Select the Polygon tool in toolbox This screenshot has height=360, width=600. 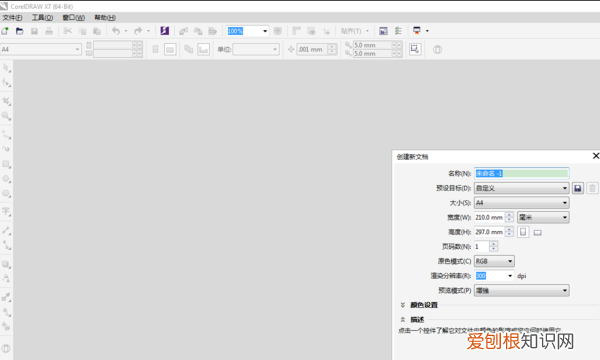pos(6,193)
